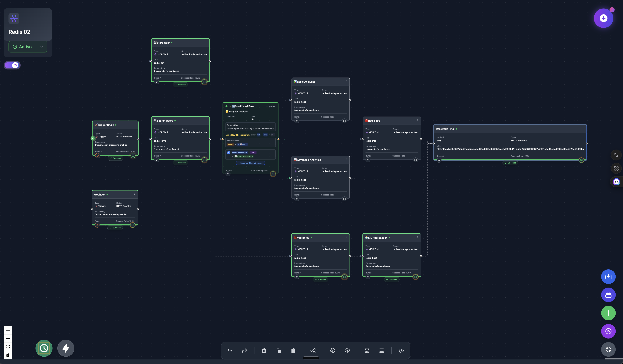Toggle the purple switch under Activo
623x364 pixels.
12,65
